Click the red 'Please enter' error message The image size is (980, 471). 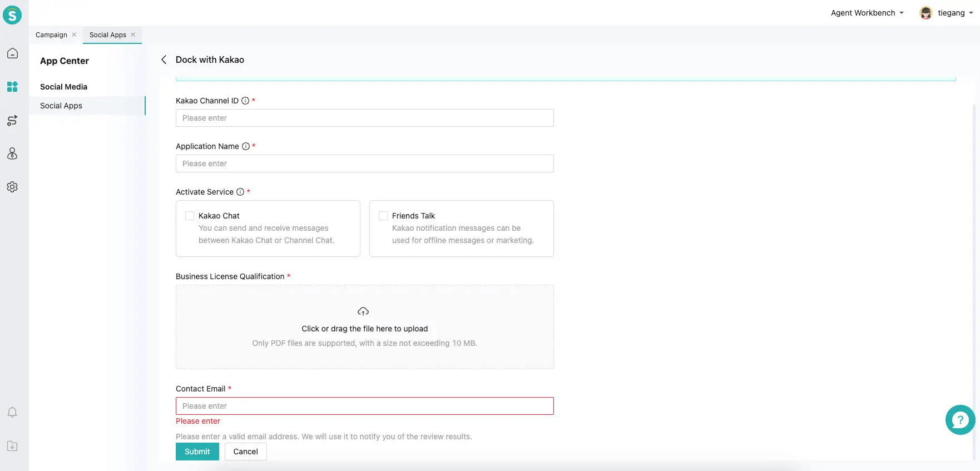pos(198,421)
